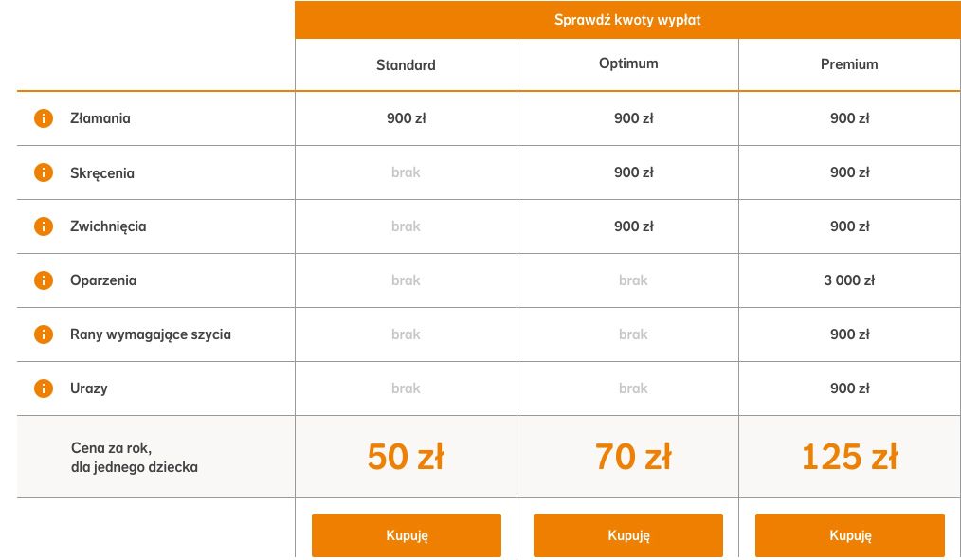Click the 125 zł yearly price

click(x=849, y=457)
